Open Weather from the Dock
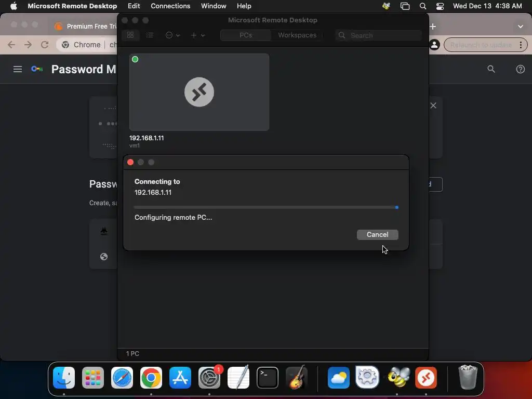 [339, 378]
